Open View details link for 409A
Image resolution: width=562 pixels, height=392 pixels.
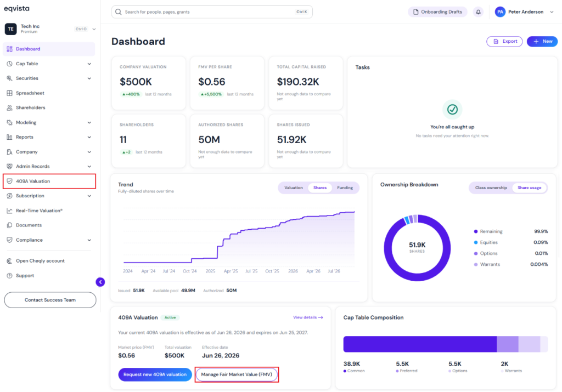308,317
